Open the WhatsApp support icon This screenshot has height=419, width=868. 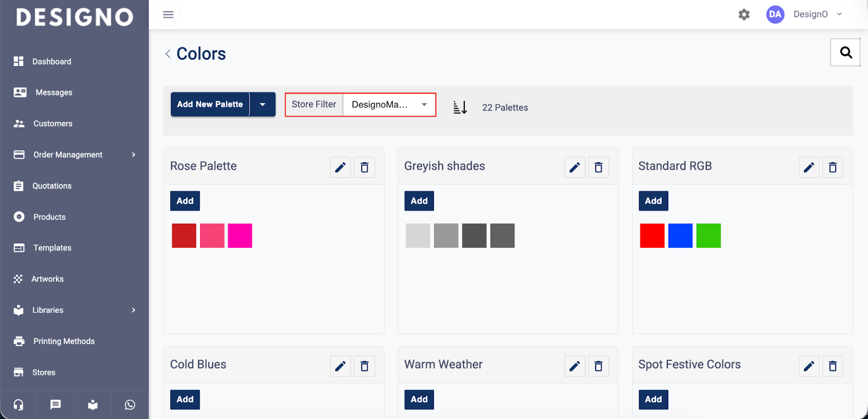click(130, 405)
